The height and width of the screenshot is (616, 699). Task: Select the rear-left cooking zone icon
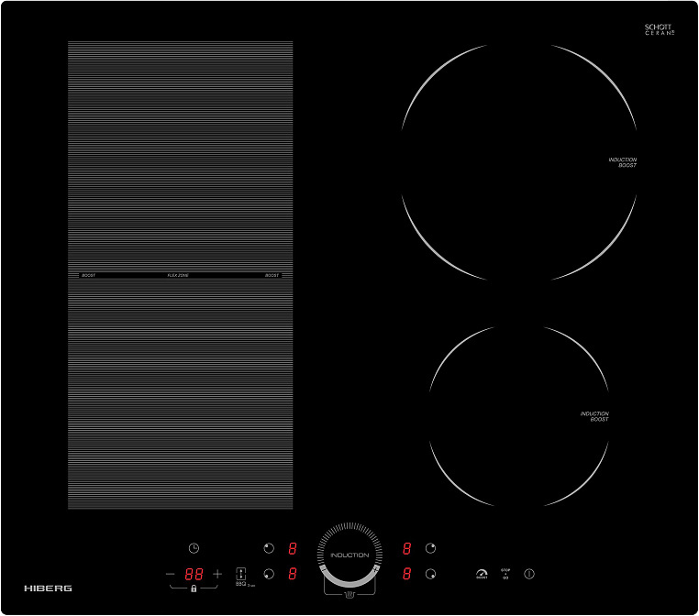(x=269, y=548)
